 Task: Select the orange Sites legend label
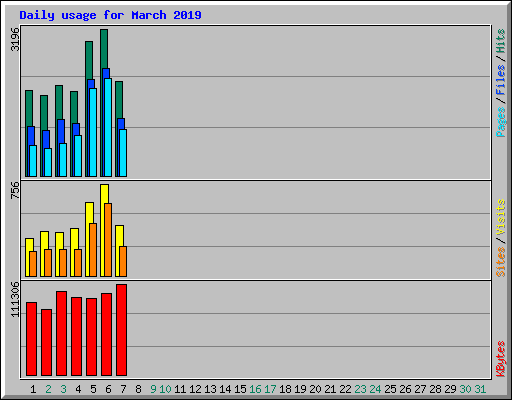point(500,262)
